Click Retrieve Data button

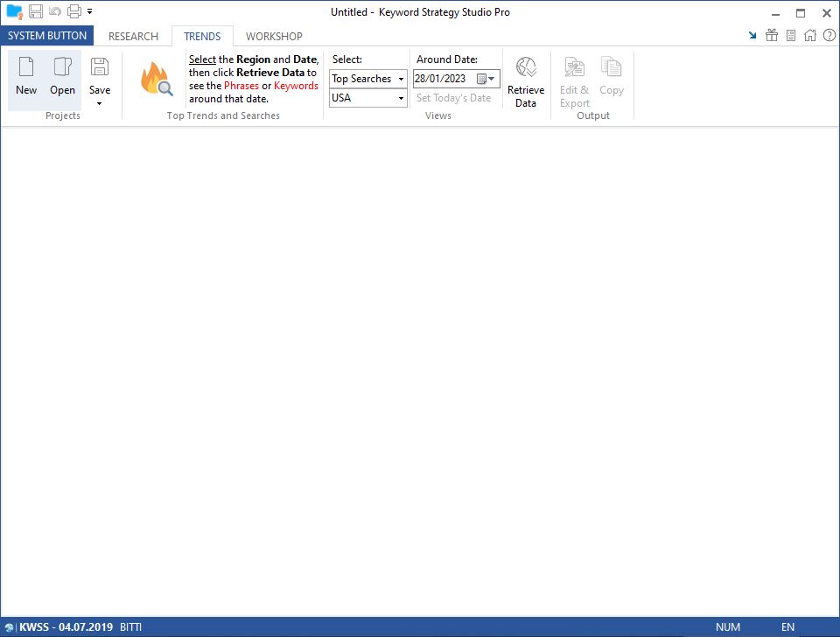(526, 81)
